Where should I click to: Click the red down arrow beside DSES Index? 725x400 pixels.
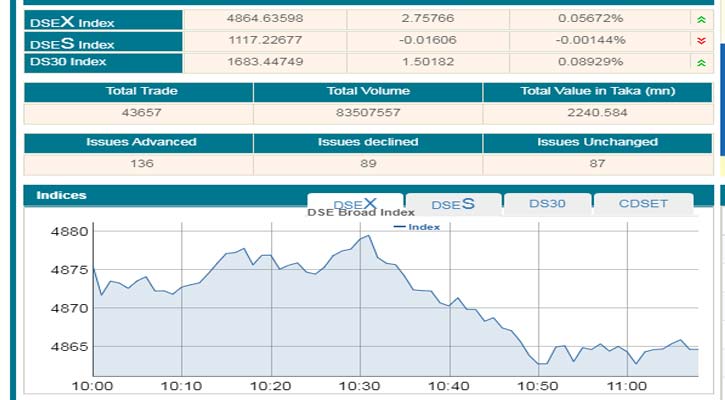700,41
